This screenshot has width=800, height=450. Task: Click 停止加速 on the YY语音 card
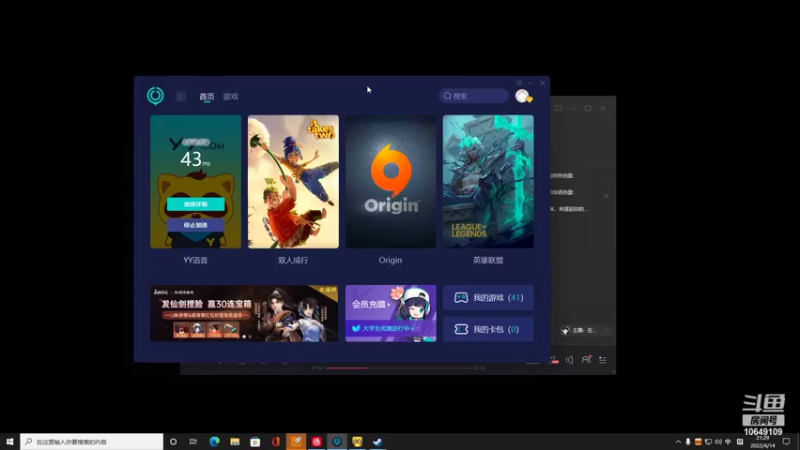[195, 225]
